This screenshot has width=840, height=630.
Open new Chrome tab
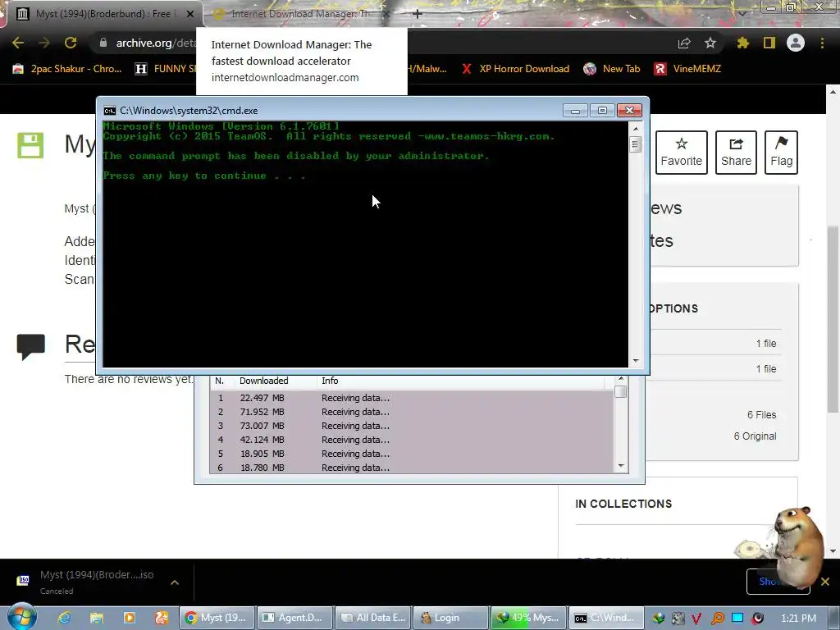point(418,14)
